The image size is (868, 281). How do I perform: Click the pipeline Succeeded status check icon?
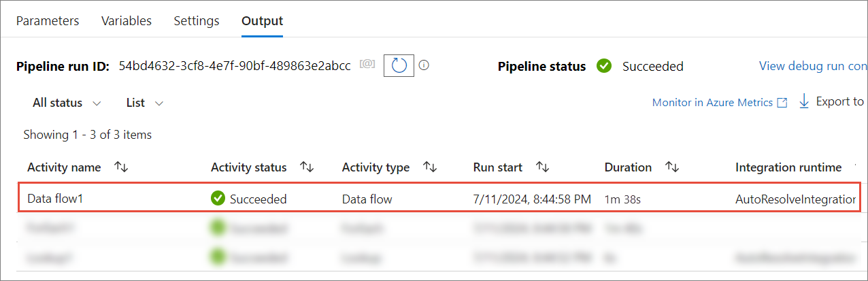(x=604, y=66)
